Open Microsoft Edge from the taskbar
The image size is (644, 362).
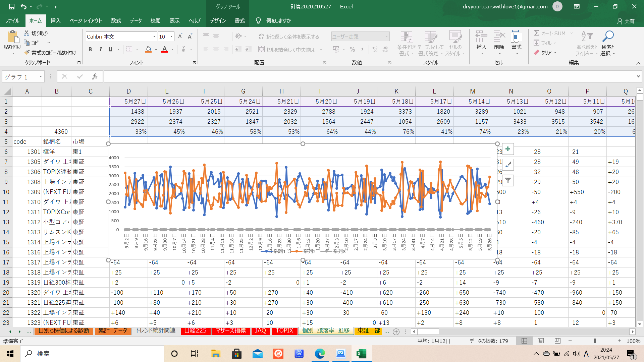coord(320,354)
